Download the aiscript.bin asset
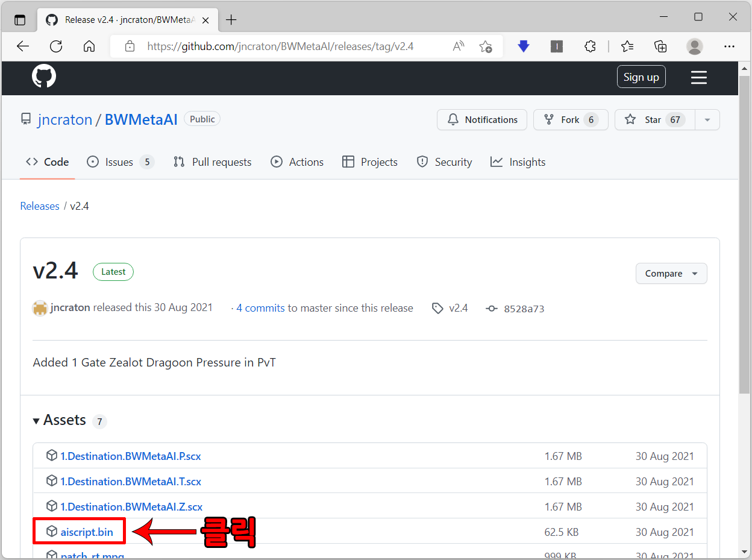 (87, 532)
